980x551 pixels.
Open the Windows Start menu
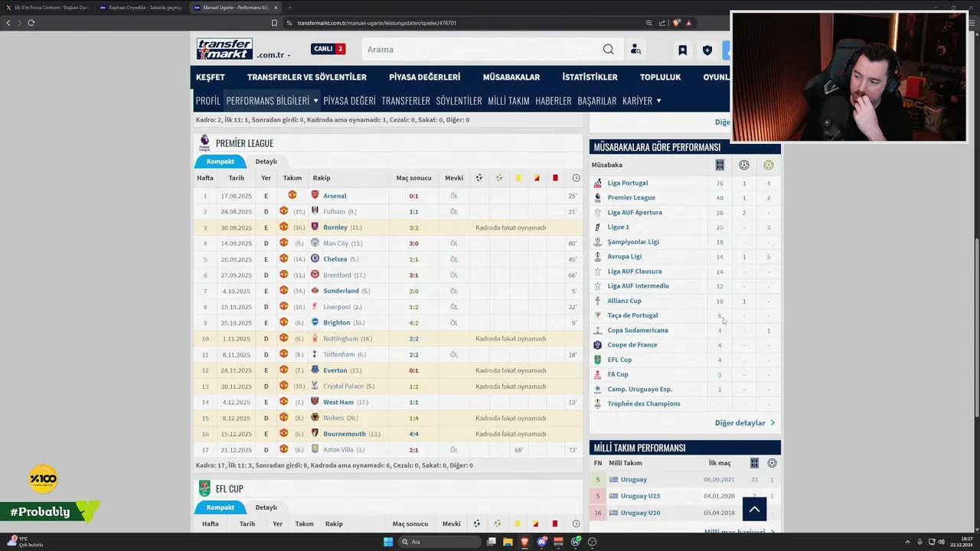pyautogui.click(x=388, y=542)
